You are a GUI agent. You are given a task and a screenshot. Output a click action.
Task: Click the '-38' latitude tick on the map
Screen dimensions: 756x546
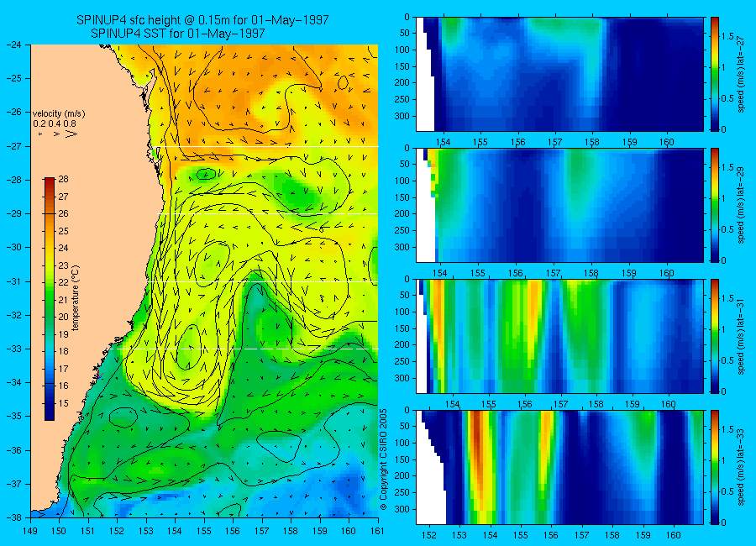point(14,517)
